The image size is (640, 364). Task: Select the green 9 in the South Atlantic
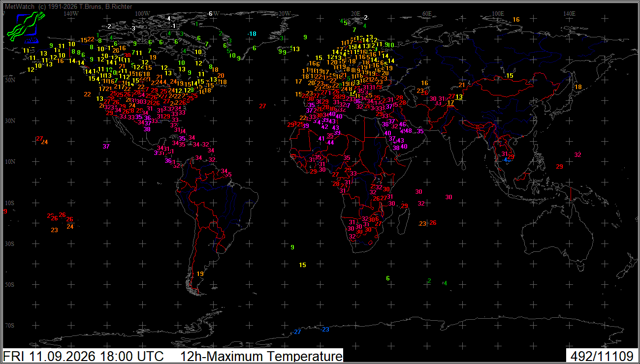[x=292, y=247]
